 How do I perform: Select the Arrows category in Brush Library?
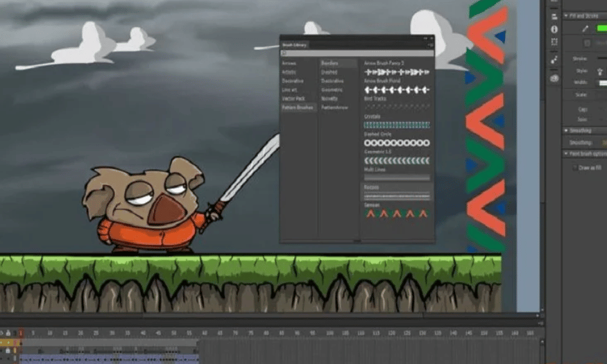[x=289, y=63]
